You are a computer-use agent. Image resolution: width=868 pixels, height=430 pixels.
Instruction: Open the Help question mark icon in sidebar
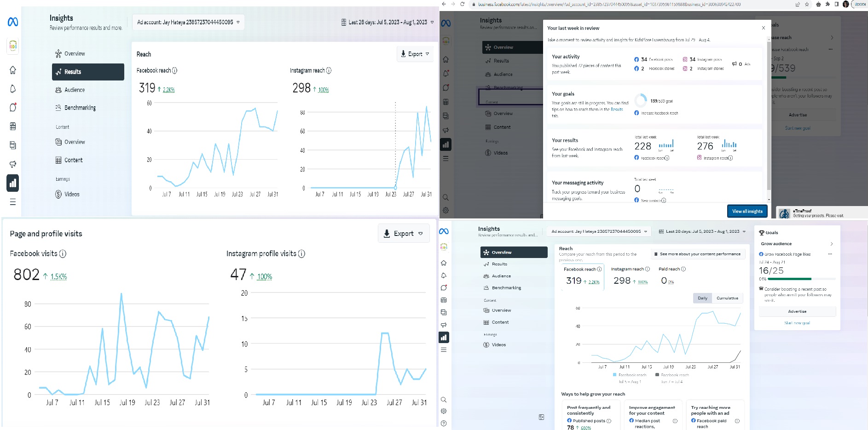444,423
